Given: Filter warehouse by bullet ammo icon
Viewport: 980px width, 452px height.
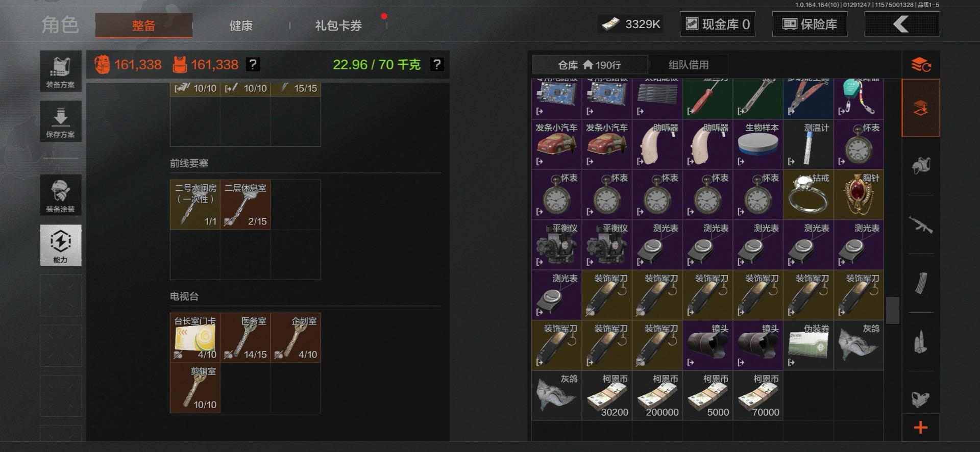Looking at the screenshot, I should pos(921,342).
